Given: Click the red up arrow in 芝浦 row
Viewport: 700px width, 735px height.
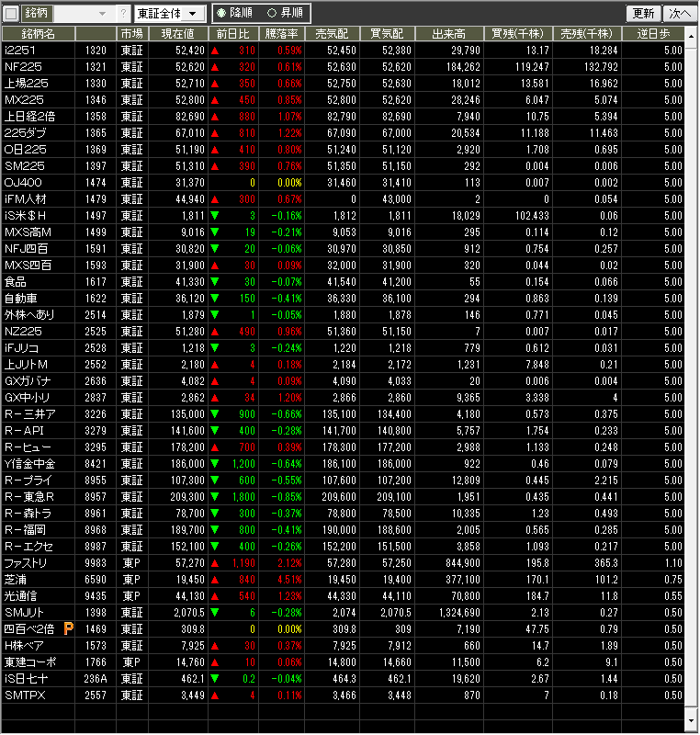Looking at the screenshot, I should tap(215, 579).
